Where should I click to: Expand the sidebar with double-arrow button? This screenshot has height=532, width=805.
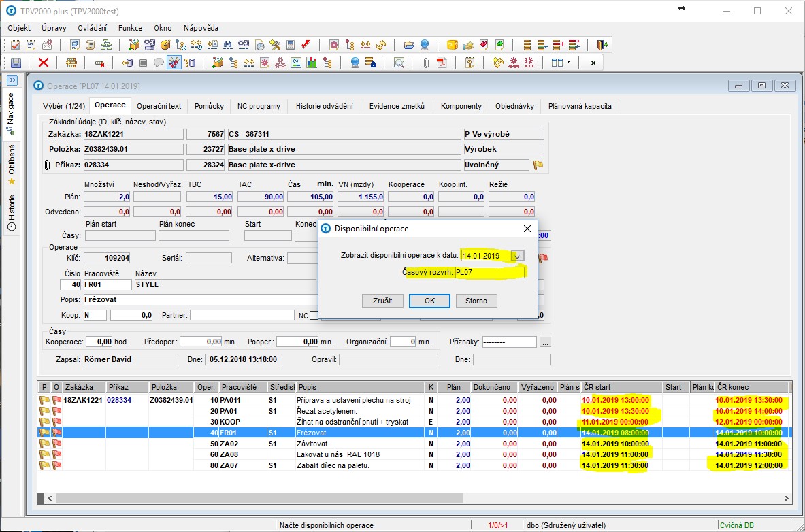(x=12, y=80)
